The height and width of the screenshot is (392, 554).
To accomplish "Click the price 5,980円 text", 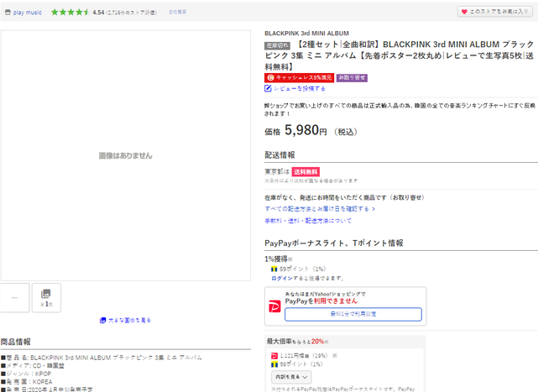I will click(x=306, y=130).
